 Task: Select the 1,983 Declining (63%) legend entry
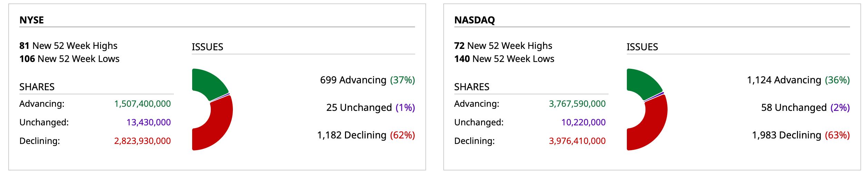[801, 135]
